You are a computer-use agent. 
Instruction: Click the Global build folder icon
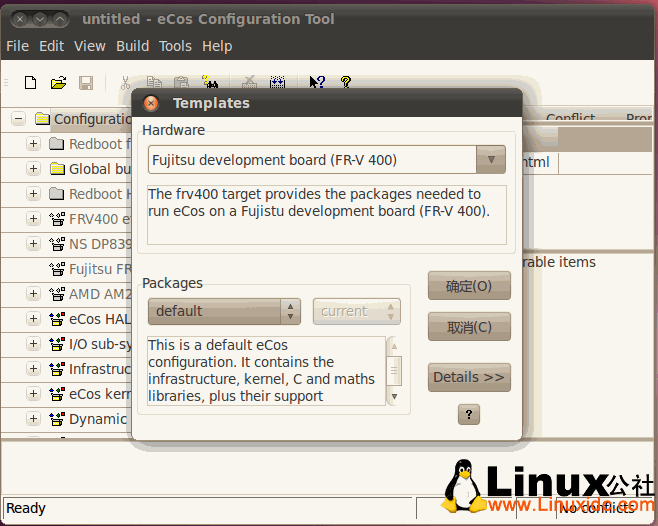point(57,169)
